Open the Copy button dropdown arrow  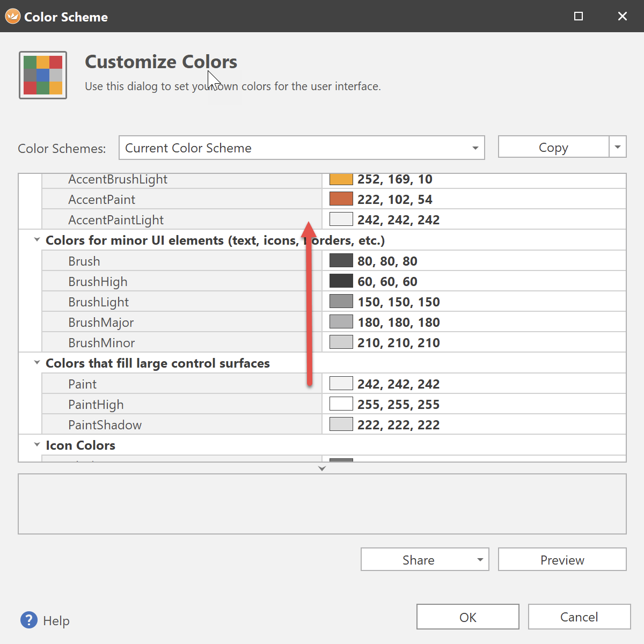tap(618, 147)
